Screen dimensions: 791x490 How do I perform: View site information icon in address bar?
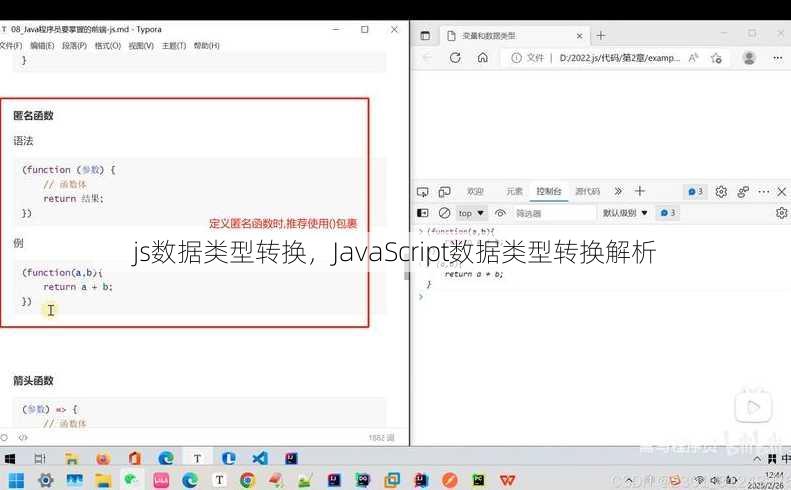coord(516,58)
